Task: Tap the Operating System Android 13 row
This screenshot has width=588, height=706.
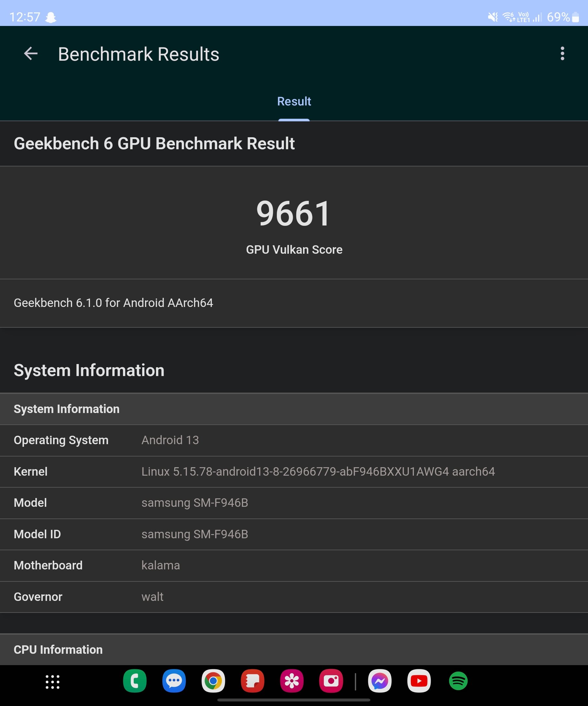Action: (294, 440)
